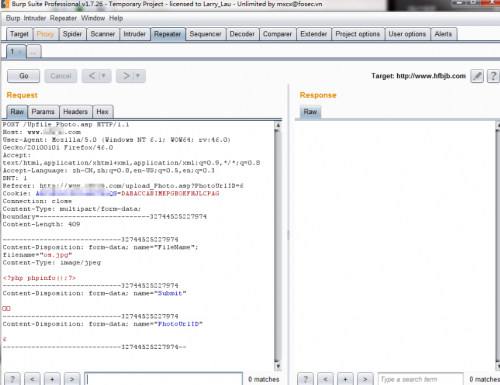Click the User-Agent header line
Screen dimensions: 500x385
[116, 140]
